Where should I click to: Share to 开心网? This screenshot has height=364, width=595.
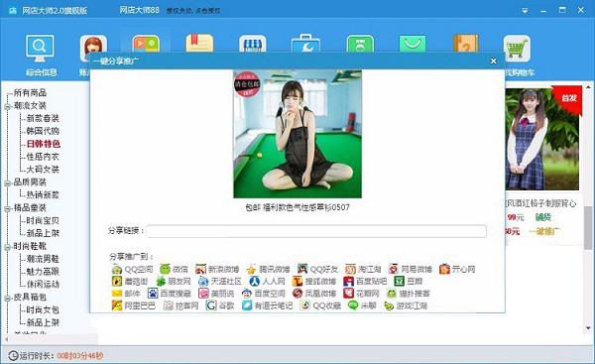[457, 269]
